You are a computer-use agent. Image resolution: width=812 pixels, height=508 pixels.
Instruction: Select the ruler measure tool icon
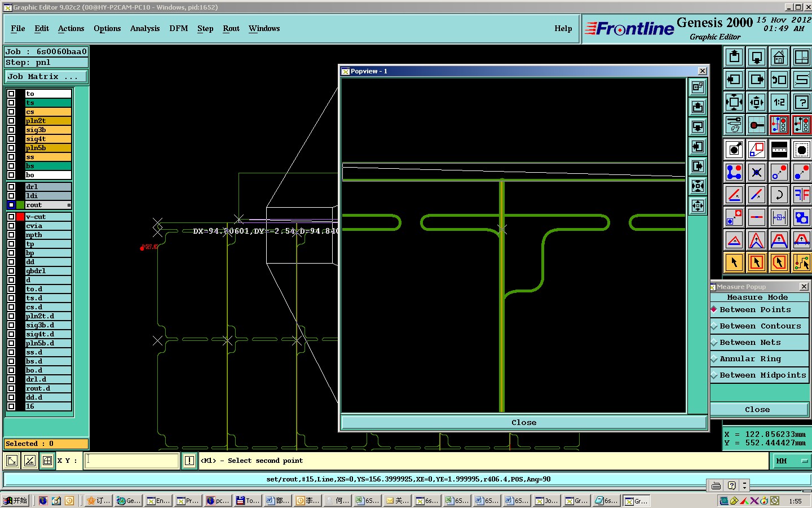779,150
